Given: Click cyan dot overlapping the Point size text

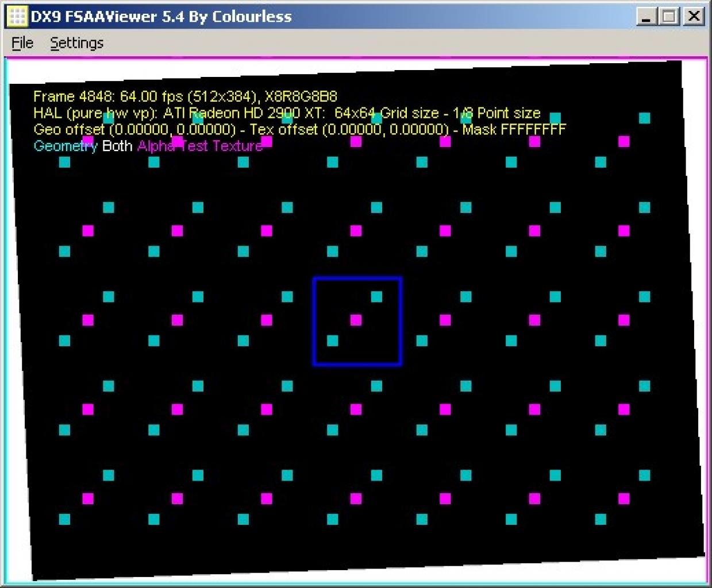Looking at the screenshot, I should coord(466,118).
